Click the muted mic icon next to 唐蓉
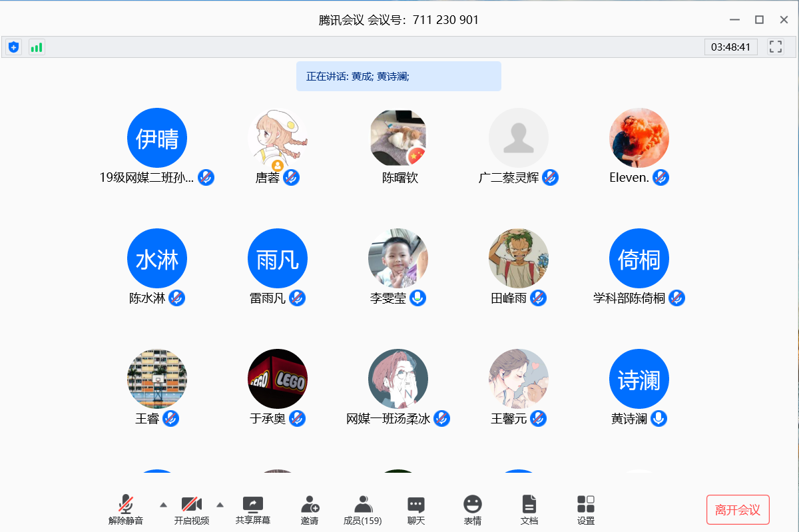Screen dimensions: 799x532 pyautogui.click(x=291, y=178)
